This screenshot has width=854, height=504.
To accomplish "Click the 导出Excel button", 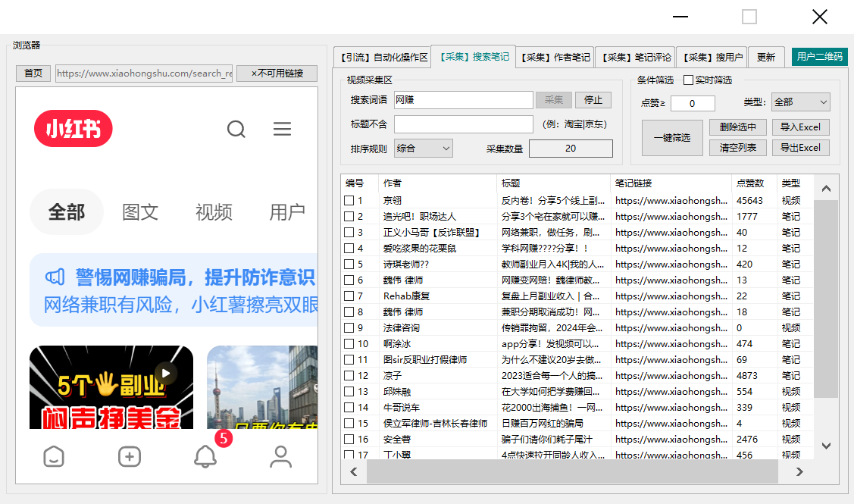I will click(800, 147).
